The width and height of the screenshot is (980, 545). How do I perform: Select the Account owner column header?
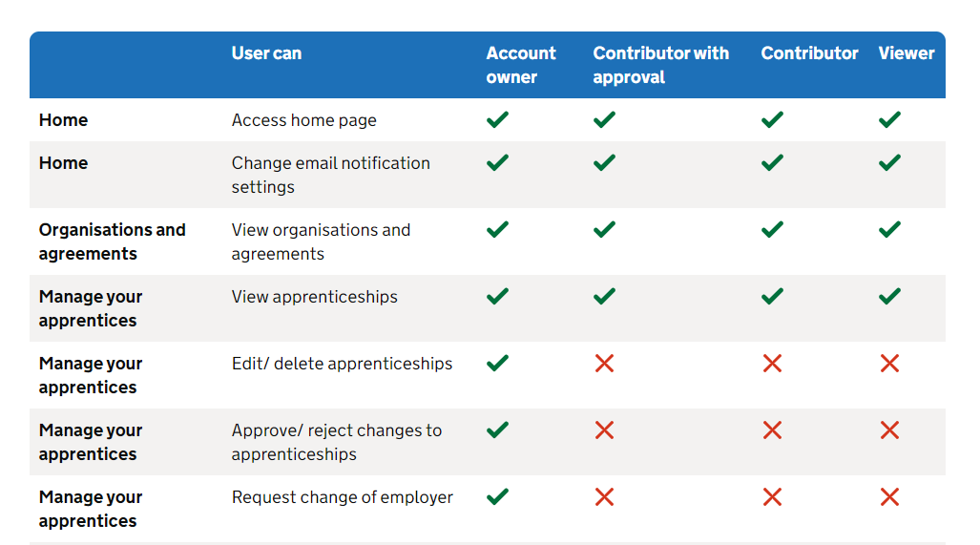tap(521, 65)
